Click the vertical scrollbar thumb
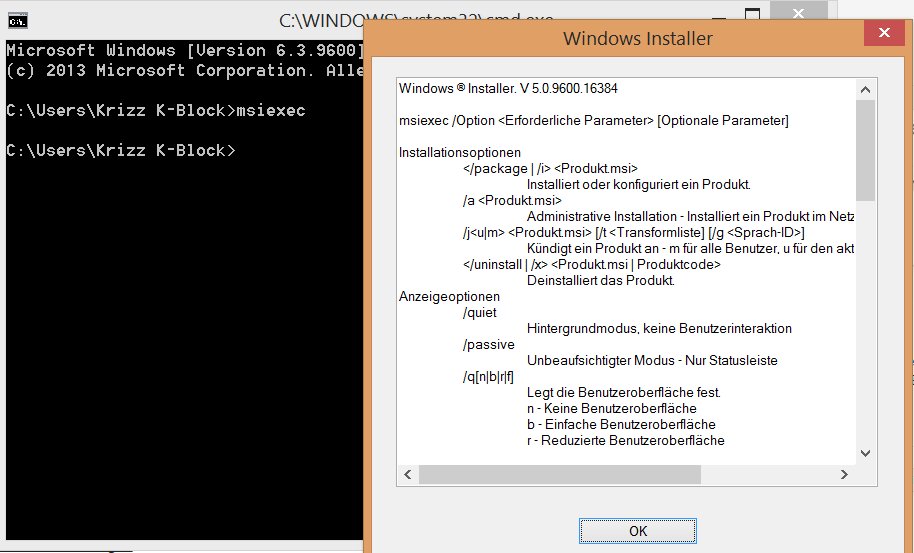Image resolution: width=914 pixels, height=553 pixels. [x=865, y=150]
